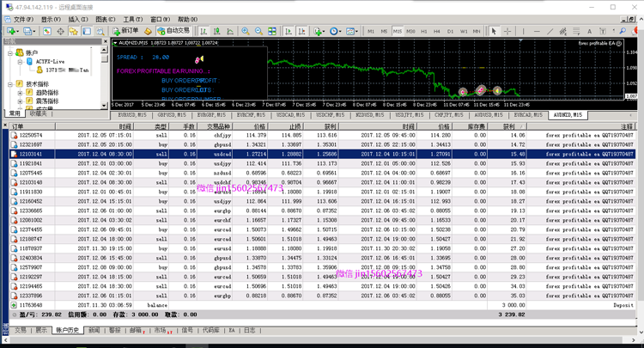Select the M30 timeframe
This screenshot has width=644, height=348.
point(410,31)
